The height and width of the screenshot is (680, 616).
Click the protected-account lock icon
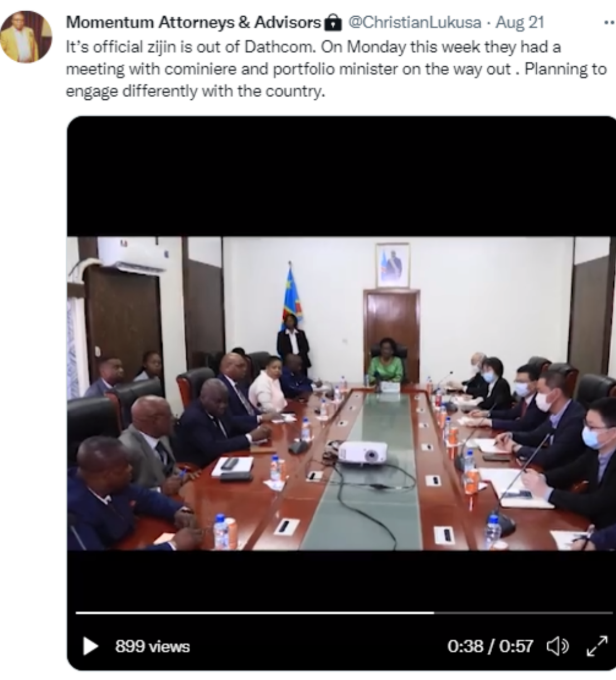coord(333,22)
